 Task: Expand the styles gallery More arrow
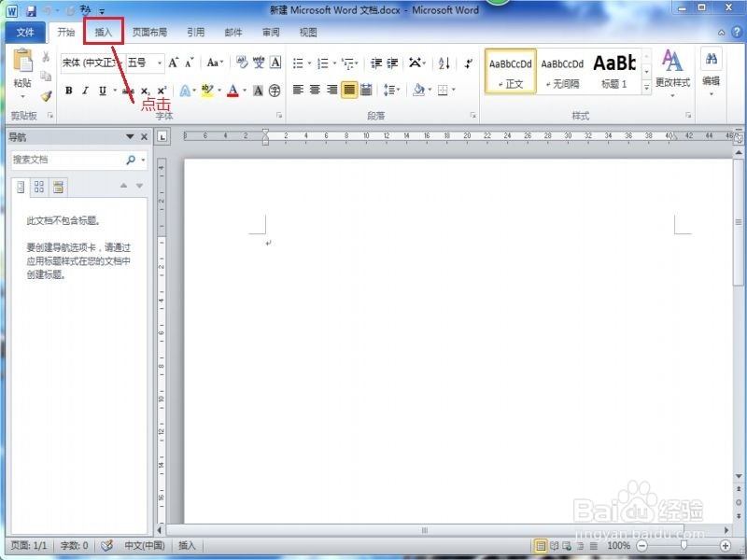click(x=646, y=88)
